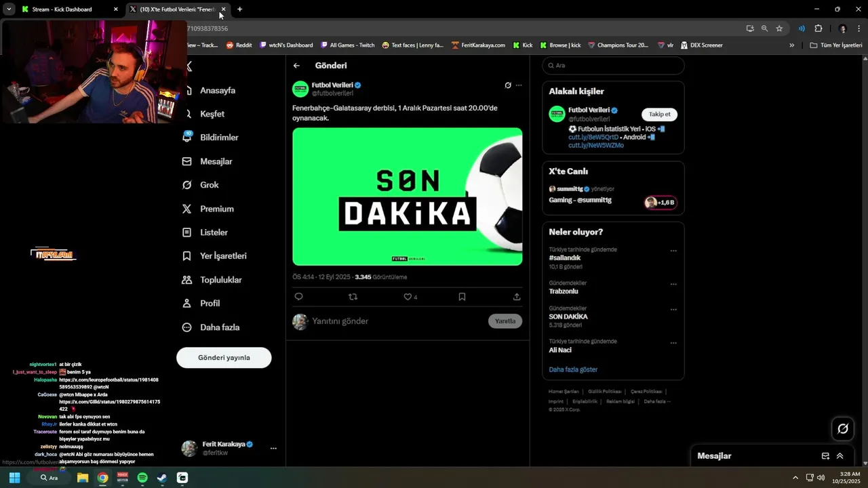Viewport: 868px width, 488px height.
Task: Open the SON DAKİKA post image
Action: point(408,197)
